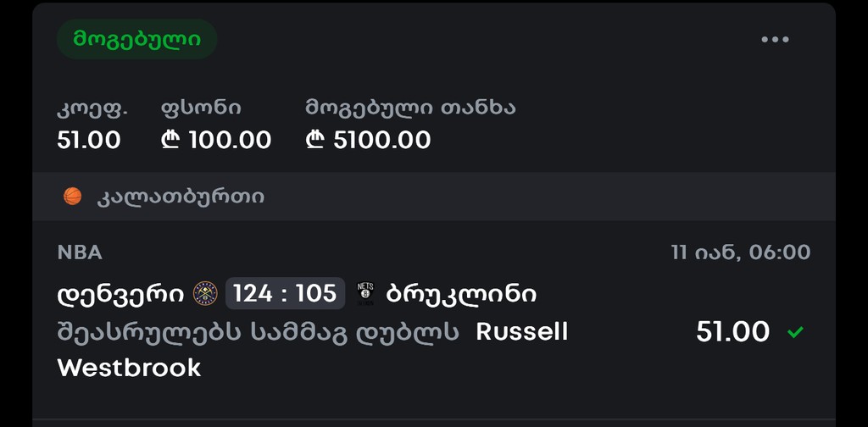Screen dimensions: 868x427
Task: Click the green checkmark beside odds 51.00
Action: pos(795,332)
